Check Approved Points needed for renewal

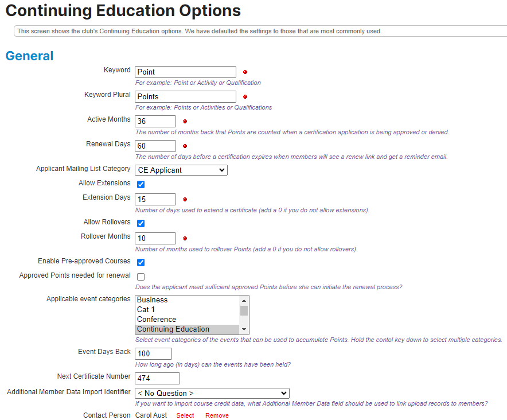coord(140,276)
